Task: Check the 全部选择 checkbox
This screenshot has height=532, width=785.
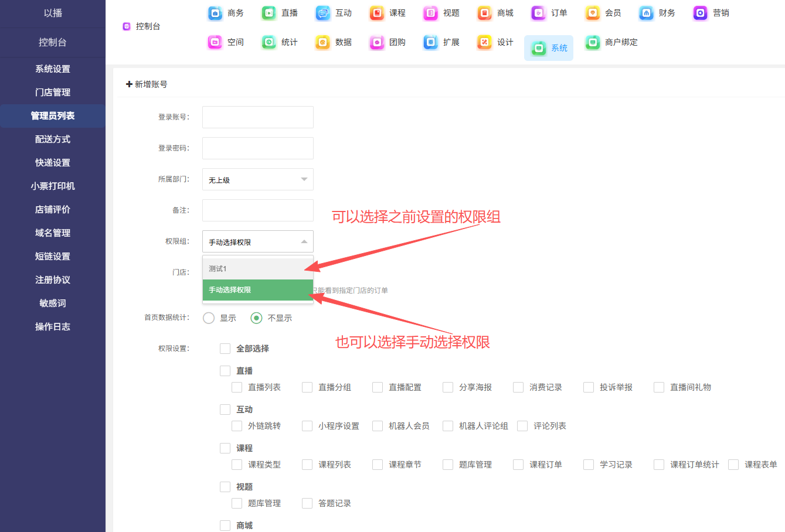Action: click(225, 349)
